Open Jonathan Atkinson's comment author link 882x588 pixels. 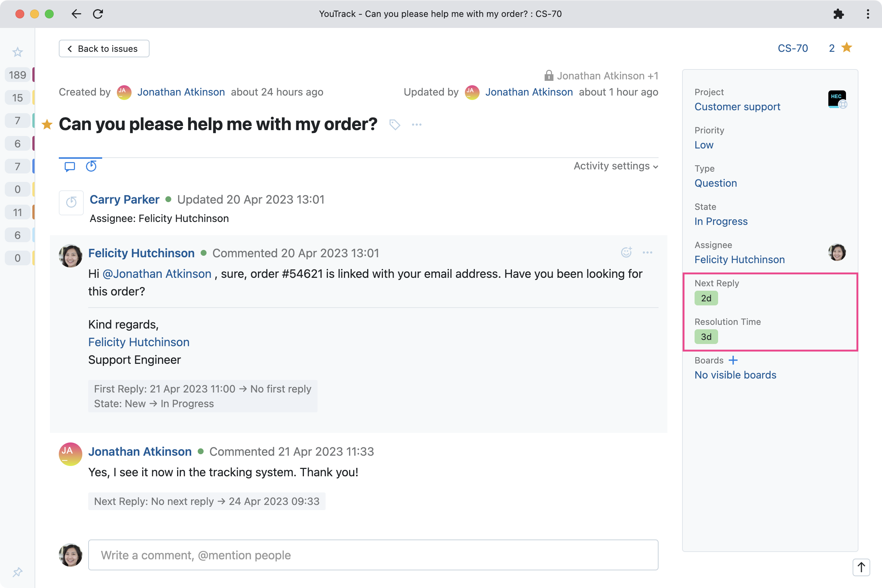point(140,452)
